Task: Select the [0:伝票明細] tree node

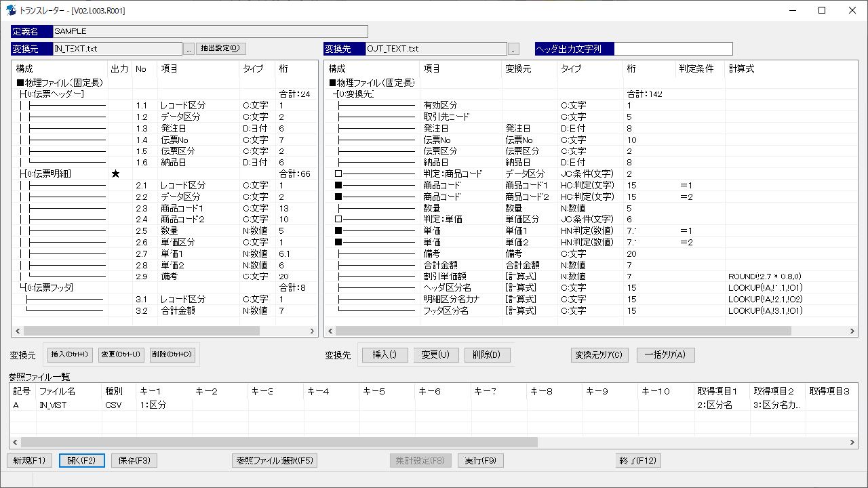Action: (48, 174)
